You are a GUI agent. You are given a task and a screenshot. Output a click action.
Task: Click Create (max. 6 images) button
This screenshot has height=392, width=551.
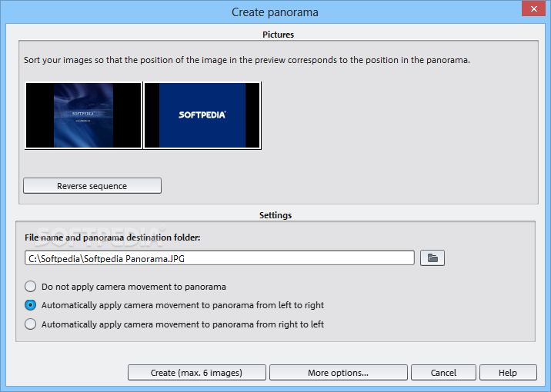pos(197,372)
